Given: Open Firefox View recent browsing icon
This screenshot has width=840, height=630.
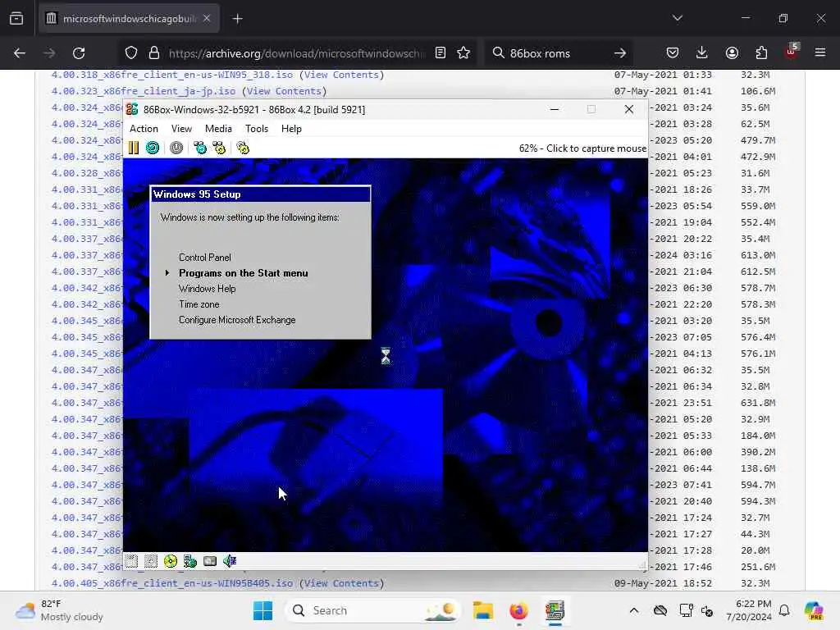Looking at the screenshot, I should [16, 18].
